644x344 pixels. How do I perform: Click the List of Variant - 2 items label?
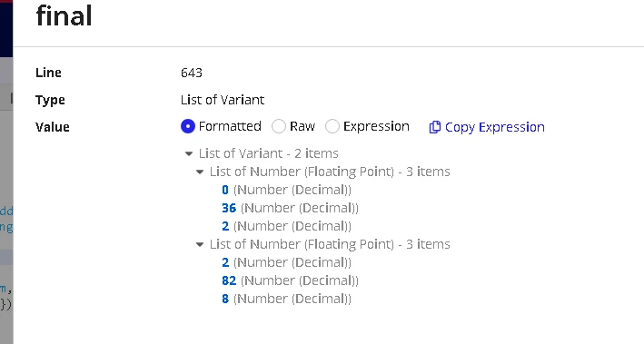(x=269, y=153)
